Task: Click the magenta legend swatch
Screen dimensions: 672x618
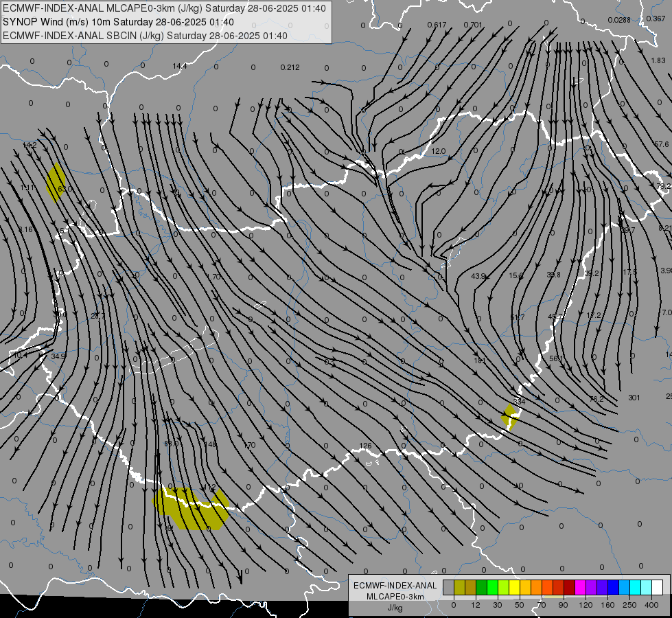Action: tap(580, 587)
